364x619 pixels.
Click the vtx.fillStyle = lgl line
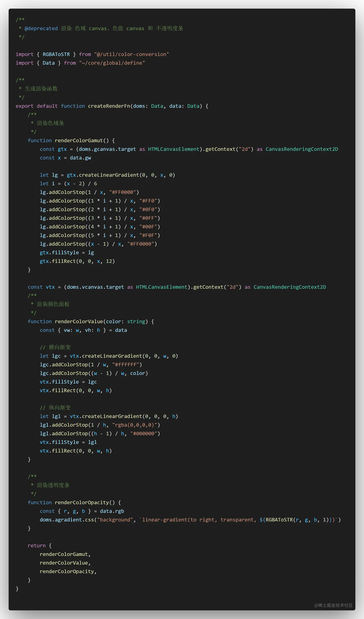tap(68, 442)
